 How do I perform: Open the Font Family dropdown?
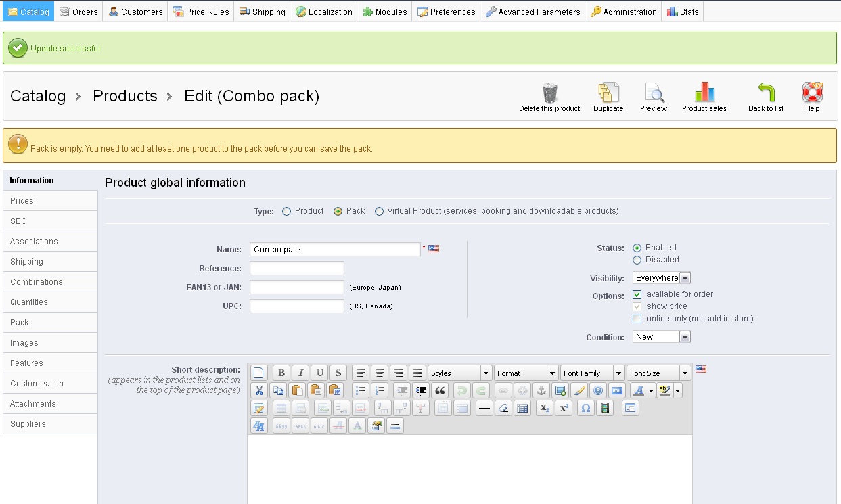pyautogui.click(x=593, y=373)
